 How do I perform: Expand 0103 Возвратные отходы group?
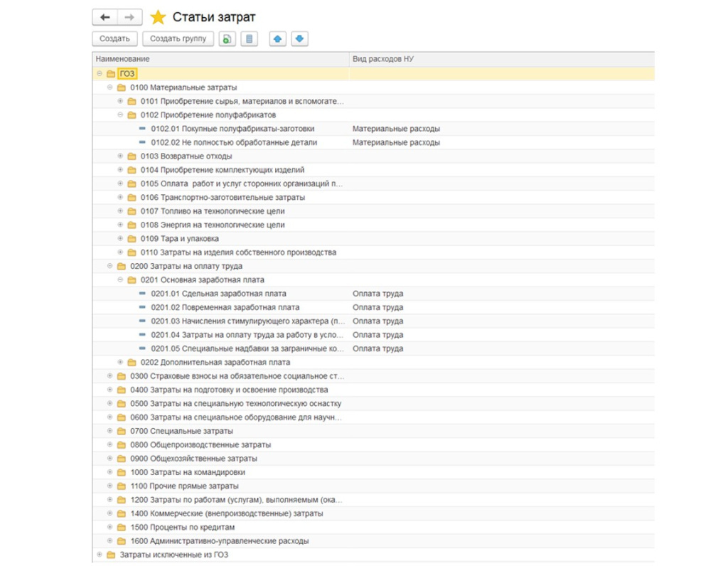click(120, 156)
